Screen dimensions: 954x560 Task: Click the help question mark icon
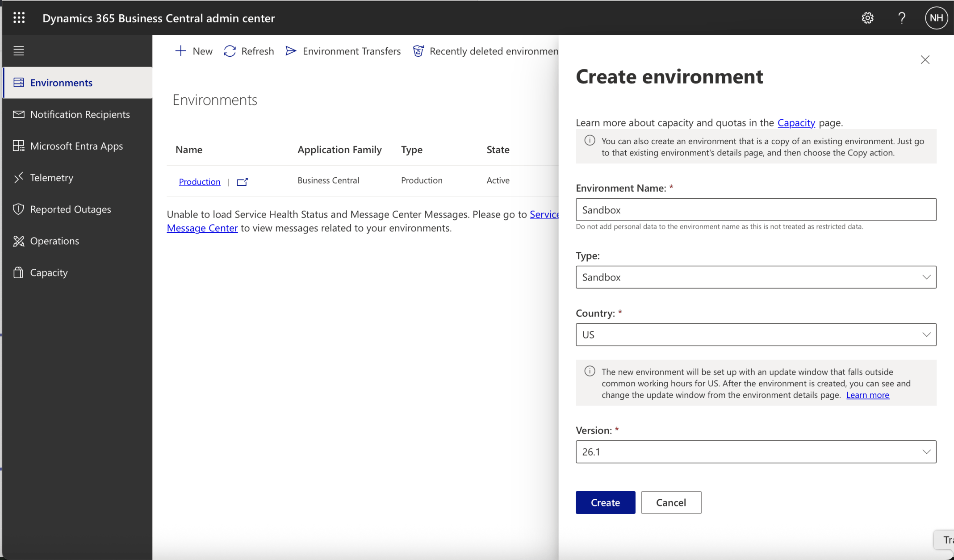tap(902, 18)
